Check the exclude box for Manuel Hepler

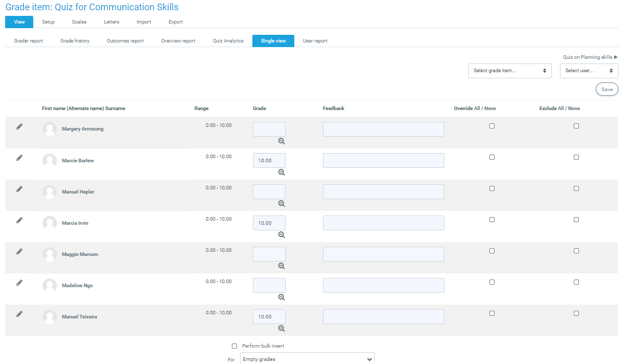pos(576,188)
